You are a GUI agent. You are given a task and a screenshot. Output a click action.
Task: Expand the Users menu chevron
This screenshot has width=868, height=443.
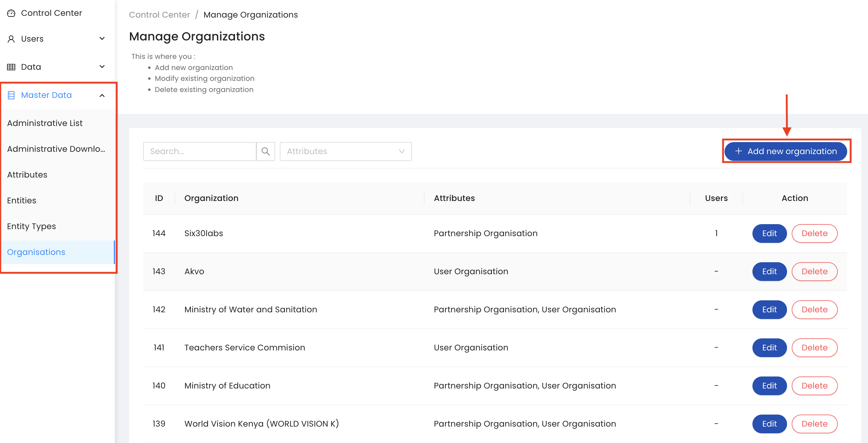[102, 39]
